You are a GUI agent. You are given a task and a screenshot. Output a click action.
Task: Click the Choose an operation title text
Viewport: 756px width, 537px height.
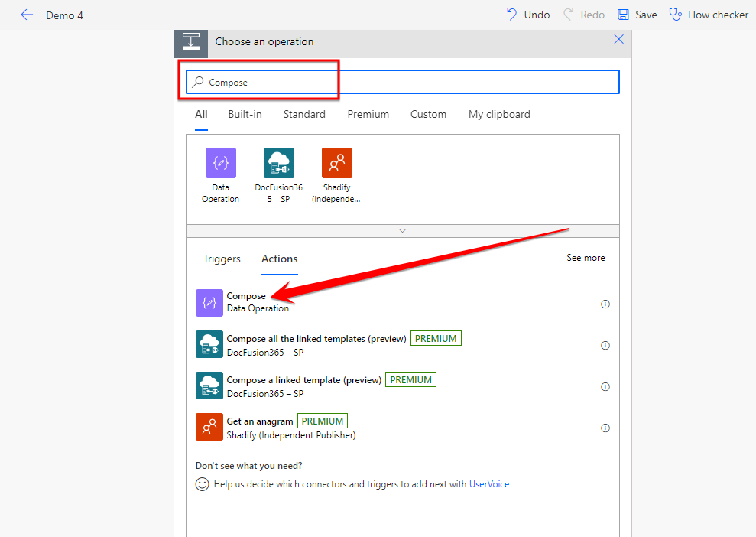tap(264, 42)
